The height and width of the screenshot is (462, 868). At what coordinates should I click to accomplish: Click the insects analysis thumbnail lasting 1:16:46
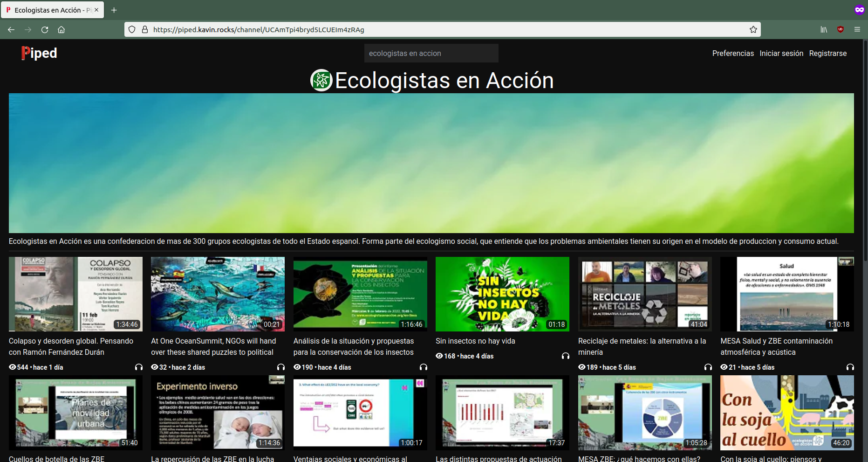[360, 294]
